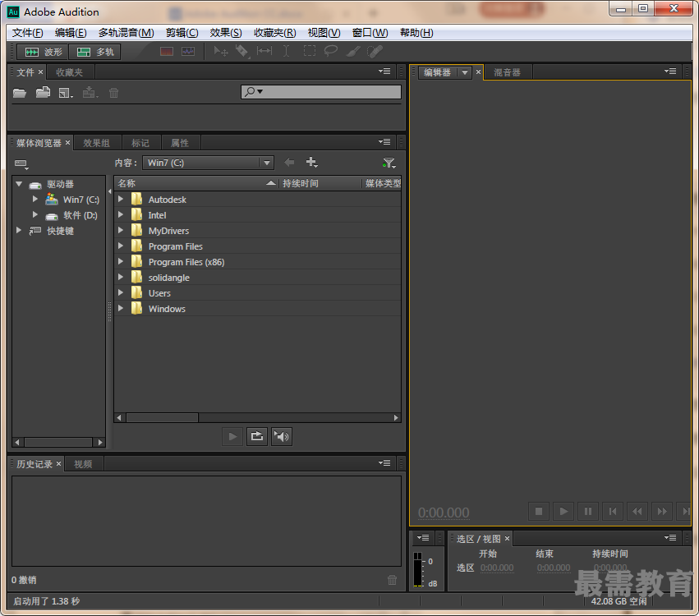Expand the Program Files (x86) folder
The image size is (699, 616).
pyautogui.click(x=121, y=262)
